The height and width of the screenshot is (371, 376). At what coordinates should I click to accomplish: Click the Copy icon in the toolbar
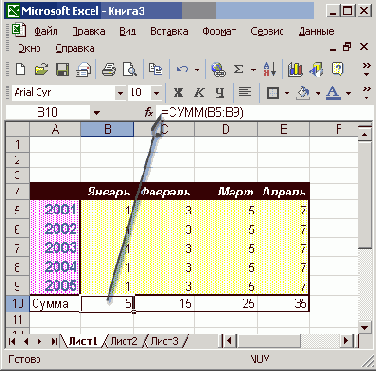[155, 69]
